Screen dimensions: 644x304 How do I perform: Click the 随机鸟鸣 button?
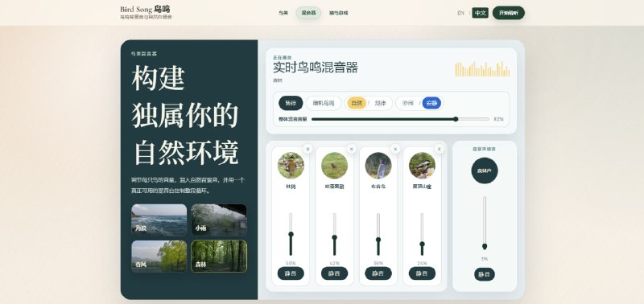[324, 104]
